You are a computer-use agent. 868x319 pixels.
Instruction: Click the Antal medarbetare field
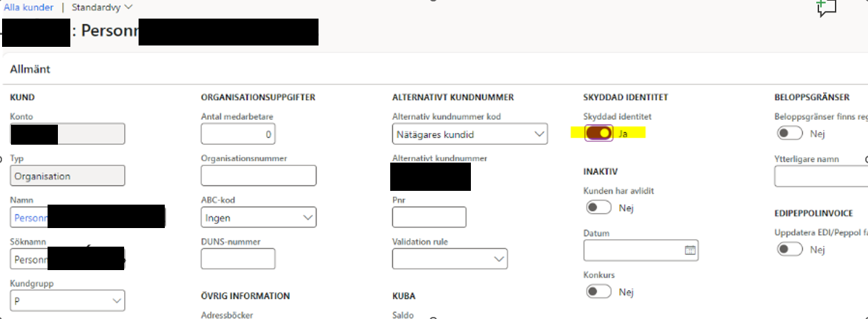(x=238, y=134)
